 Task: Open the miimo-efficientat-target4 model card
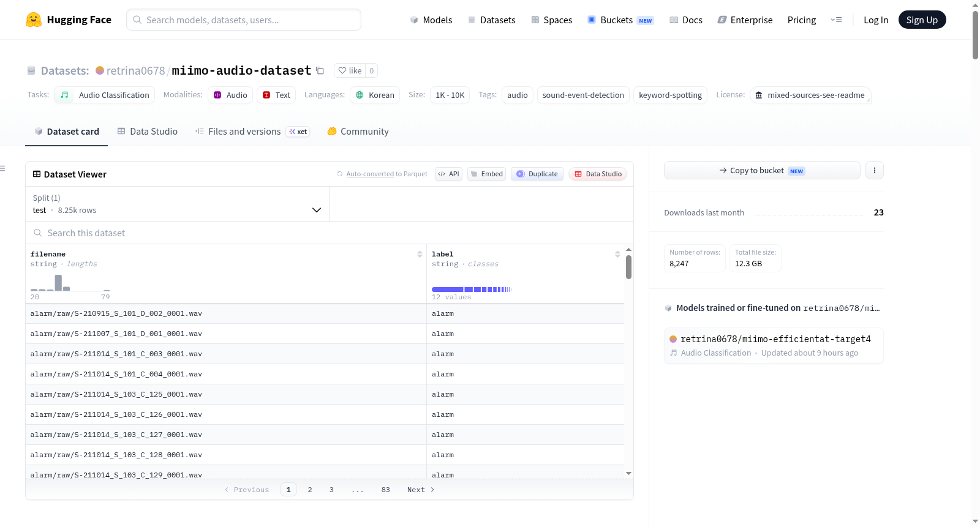774,346
